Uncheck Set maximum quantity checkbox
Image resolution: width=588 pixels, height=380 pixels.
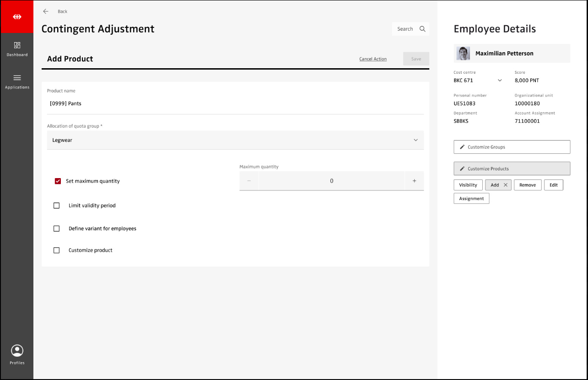(x=58, y=181)
